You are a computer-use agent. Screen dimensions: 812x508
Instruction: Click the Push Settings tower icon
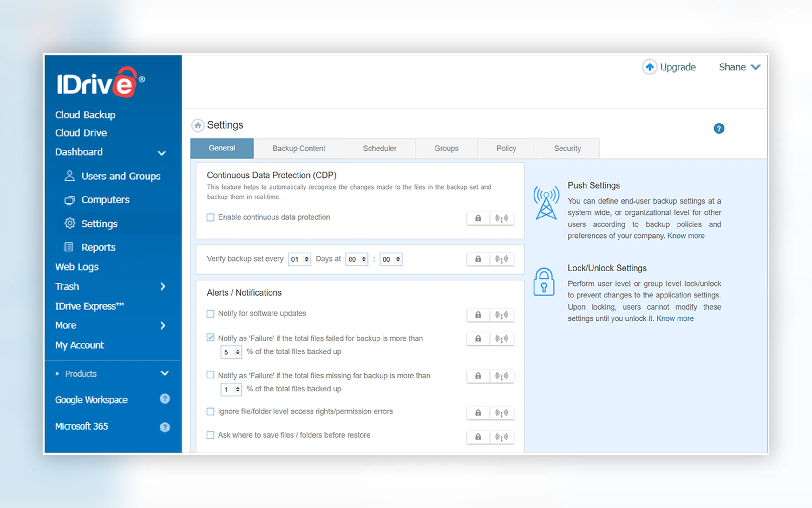pos(546,203)
